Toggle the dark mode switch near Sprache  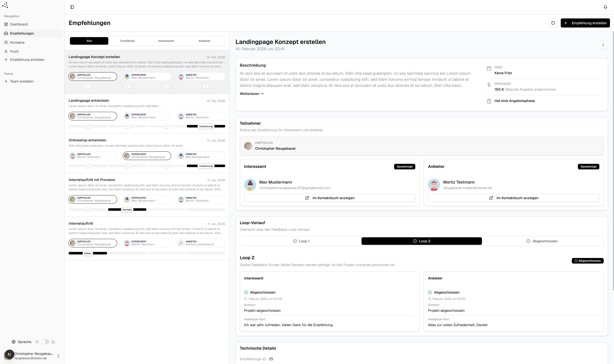(x=45, y=342)
